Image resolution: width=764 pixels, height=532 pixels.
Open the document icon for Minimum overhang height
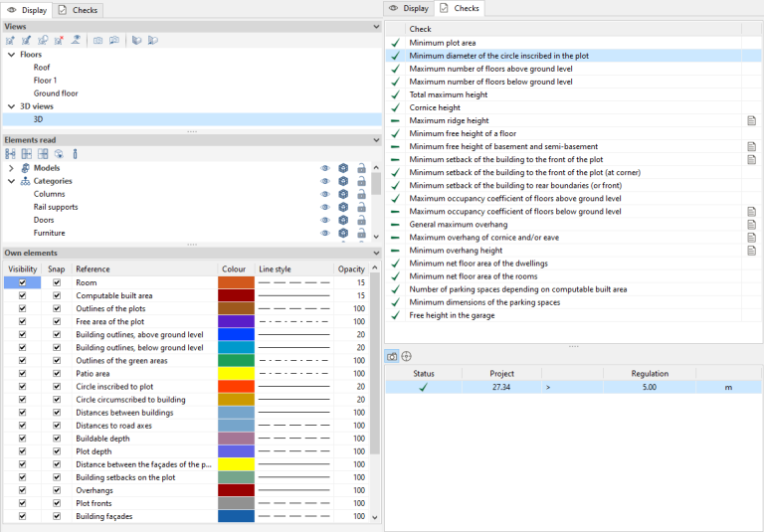pos(752,251)
